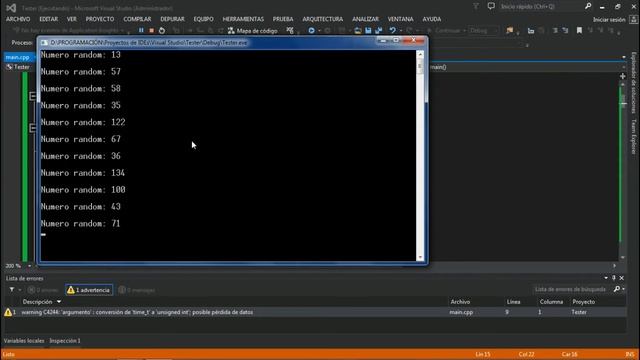This screenshot has width=640, height=360.
Task: Open the PROYECTO menu
Action: pos(100,19)
